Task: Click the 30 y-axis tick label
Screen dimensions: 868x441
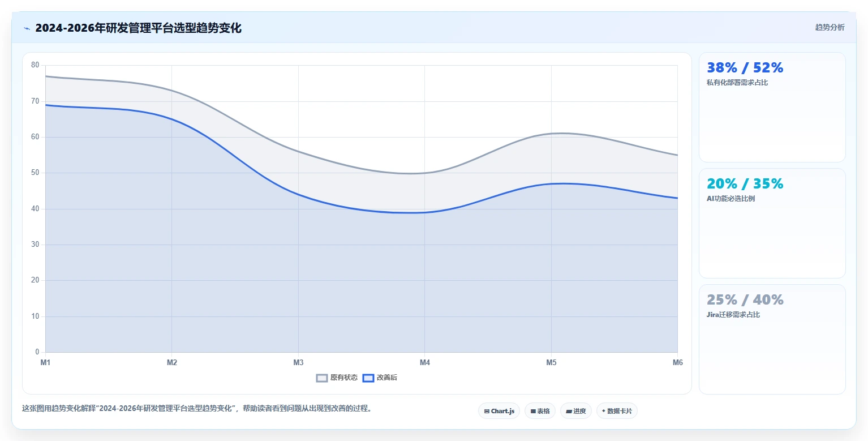Action: 35,245
